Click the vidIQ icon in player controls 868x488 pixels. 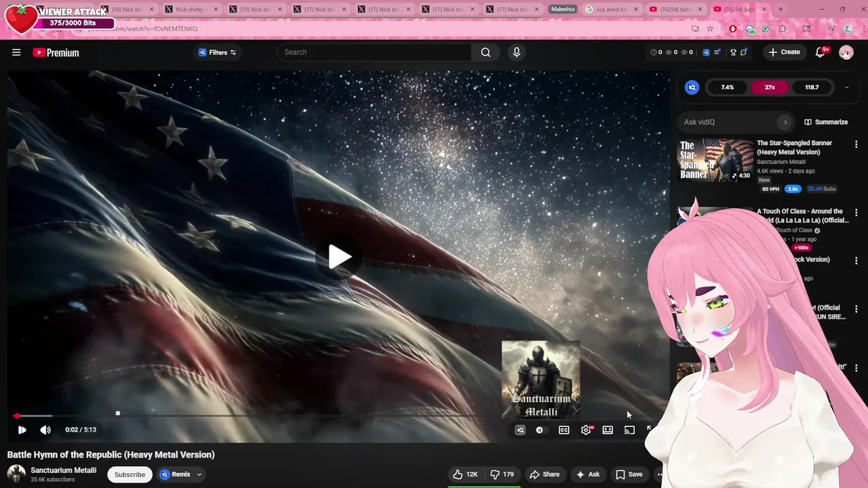520,430
